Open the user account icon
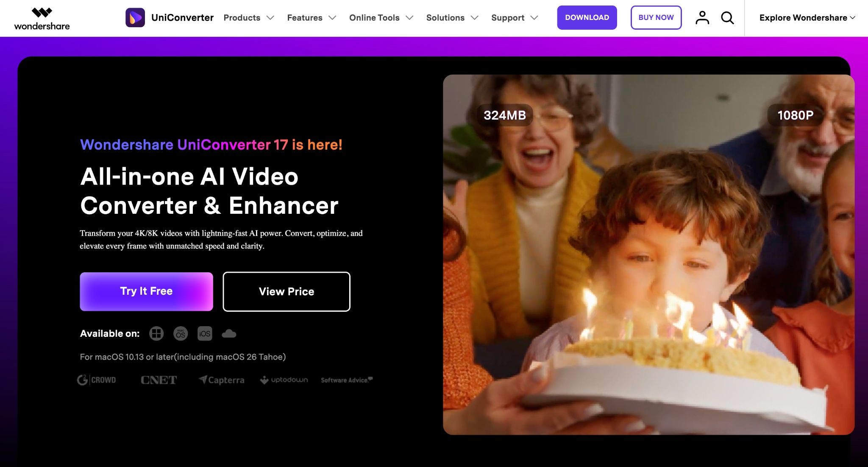The image size is (868, 467). pos(702,17)
